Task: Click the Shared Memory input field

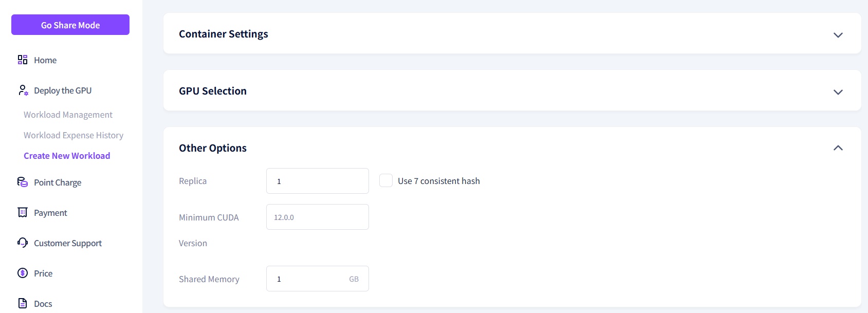Action: pos(308,279)
